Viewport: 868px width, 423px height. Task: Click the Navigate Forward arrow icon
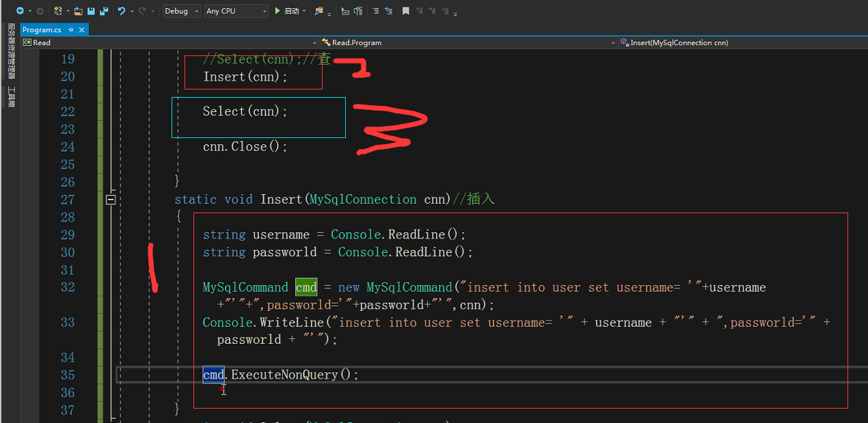click(40, 11)
